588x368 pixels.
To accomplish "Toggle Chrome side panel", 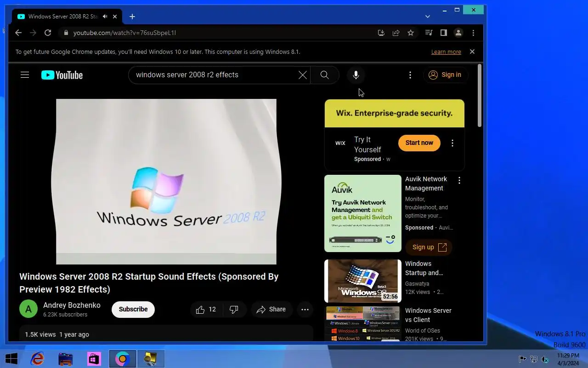I will (x=443, y=33).
